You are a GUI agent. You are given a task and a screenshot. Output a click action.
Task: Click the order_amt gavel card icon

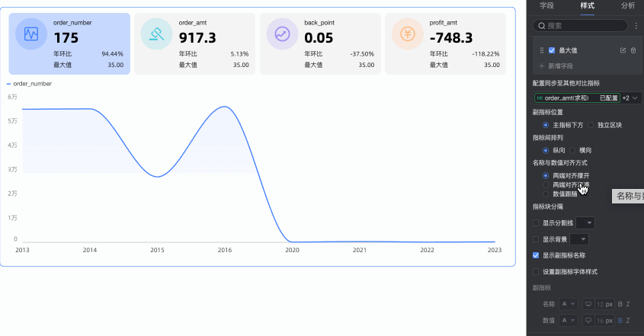pyautogui.click(x=156, y=34)
